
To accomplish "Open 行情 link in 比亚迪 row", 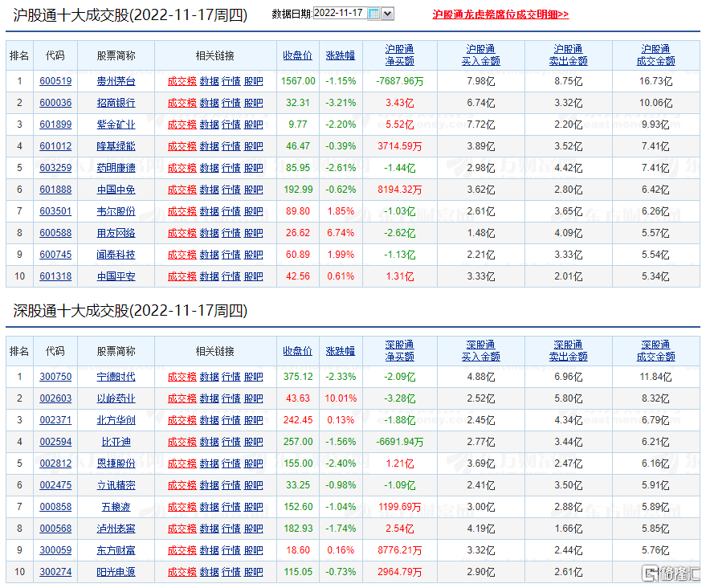I will [231, 442].
